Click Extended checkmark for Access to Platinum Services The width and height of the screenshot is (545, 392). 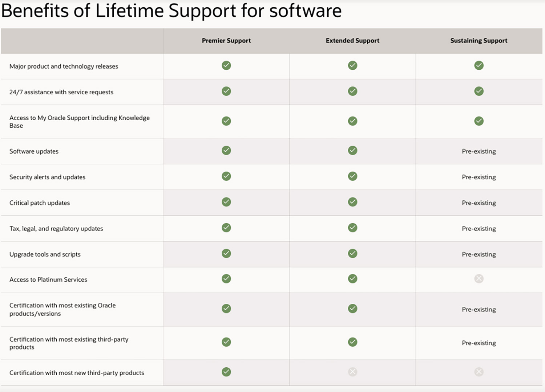tap(352, 279)
